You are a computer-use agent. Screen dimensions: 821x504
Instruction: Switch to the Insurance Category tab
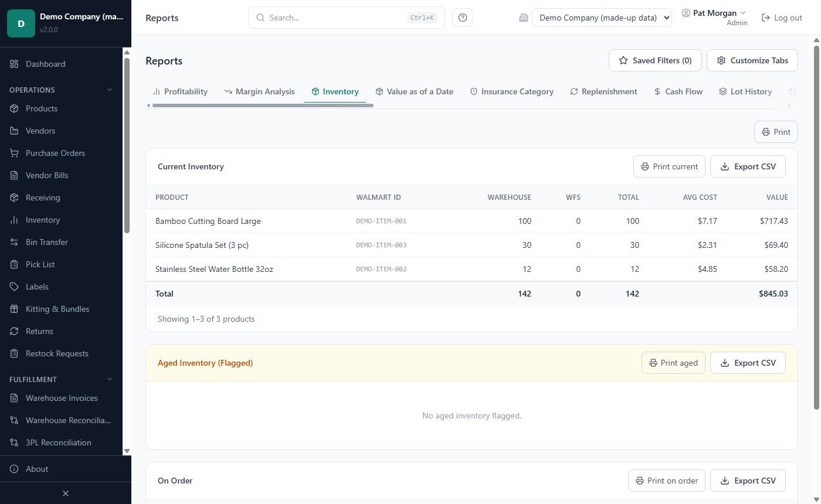[511, 91]
